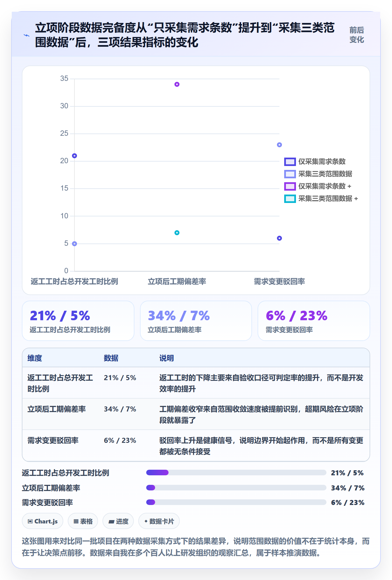Screen dimensions: 392x580
Task: Click the table text starting 驳回率上升是健康信号
Action: pyautogui.click(x=261, y=446)
